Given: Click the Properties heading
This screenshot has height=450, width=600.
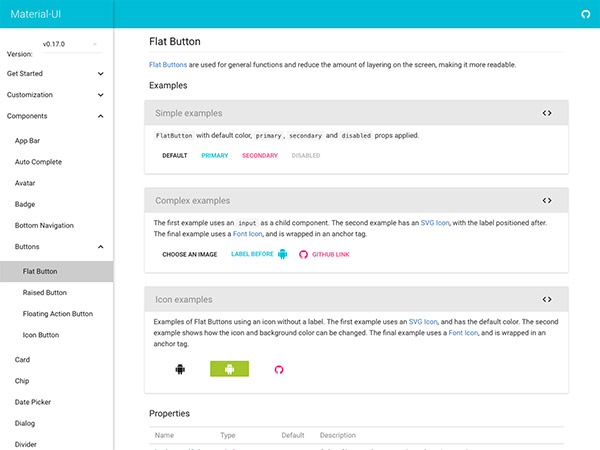Looking at the screenshot, I should tap(170, 414).
